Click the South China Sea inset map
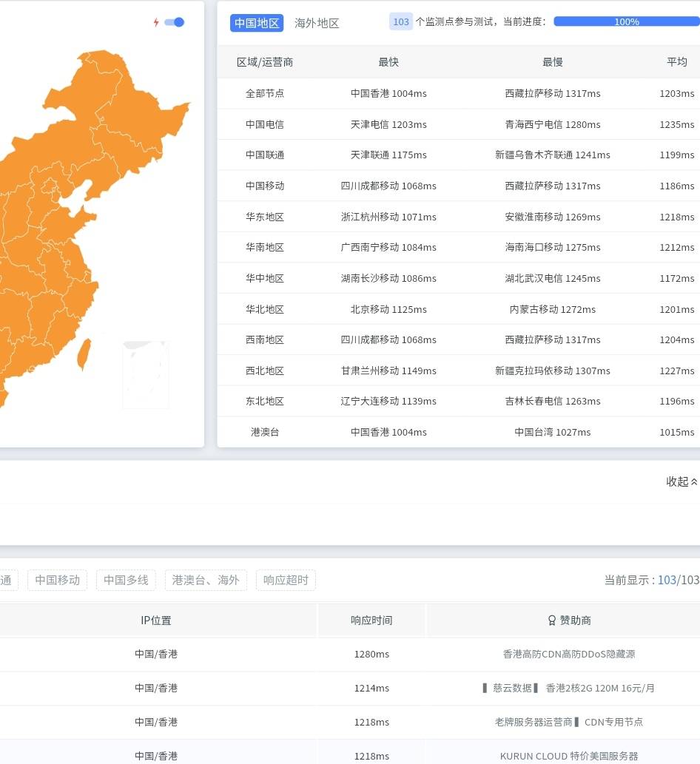 tap(146, 374)
